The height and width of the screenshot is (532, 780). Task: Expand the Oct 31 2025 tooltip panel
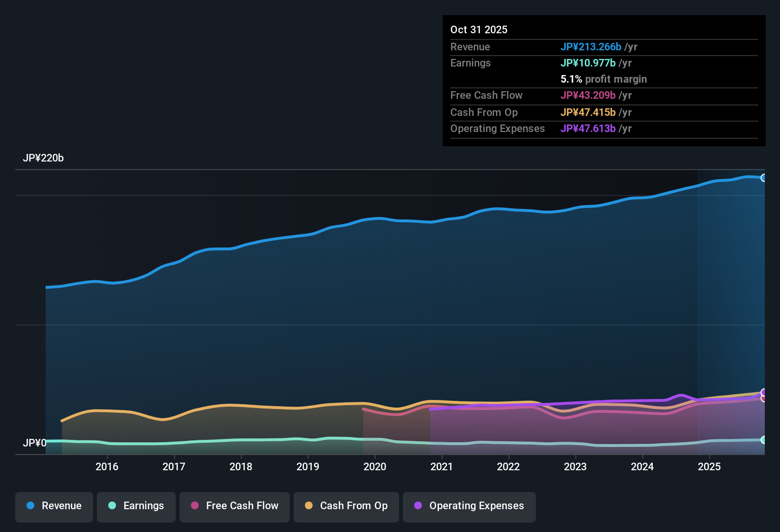point(603,81)
